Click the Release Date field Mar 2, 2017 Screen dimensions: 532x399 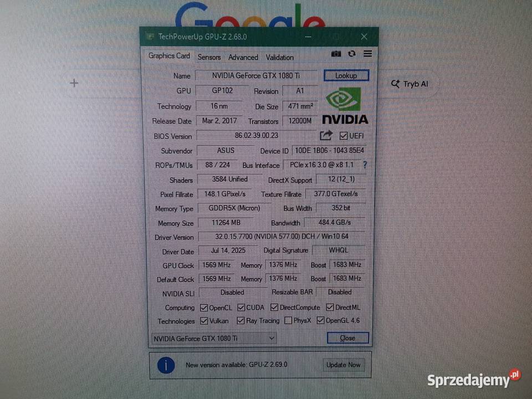[219, 121]
